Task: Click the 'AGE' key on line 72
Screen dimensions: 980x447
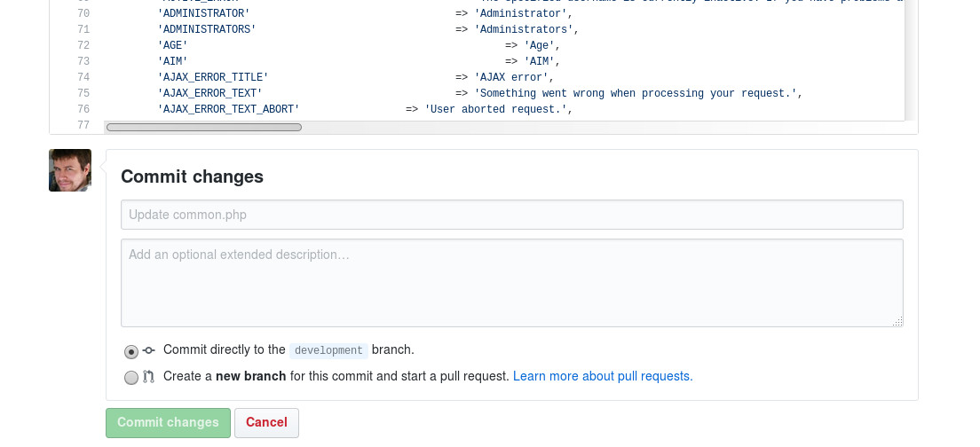Action: point(172,45)
